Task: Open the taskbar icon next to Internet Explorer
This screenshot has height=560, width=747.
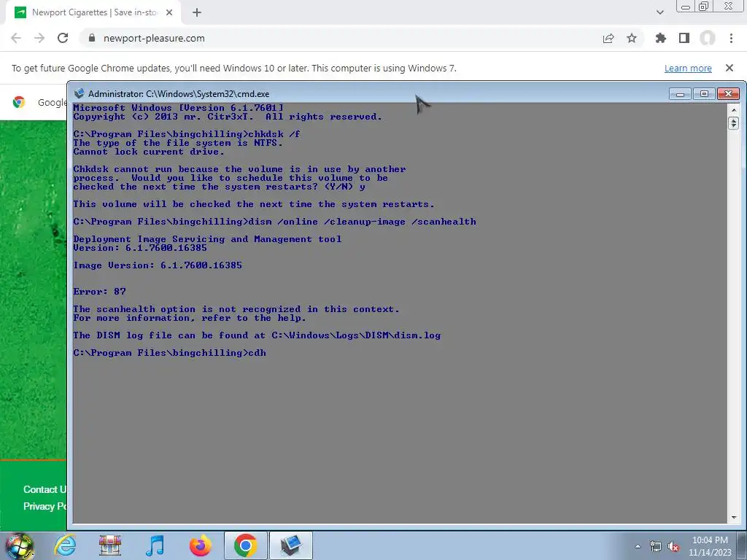Action: [x=110, y=545]
